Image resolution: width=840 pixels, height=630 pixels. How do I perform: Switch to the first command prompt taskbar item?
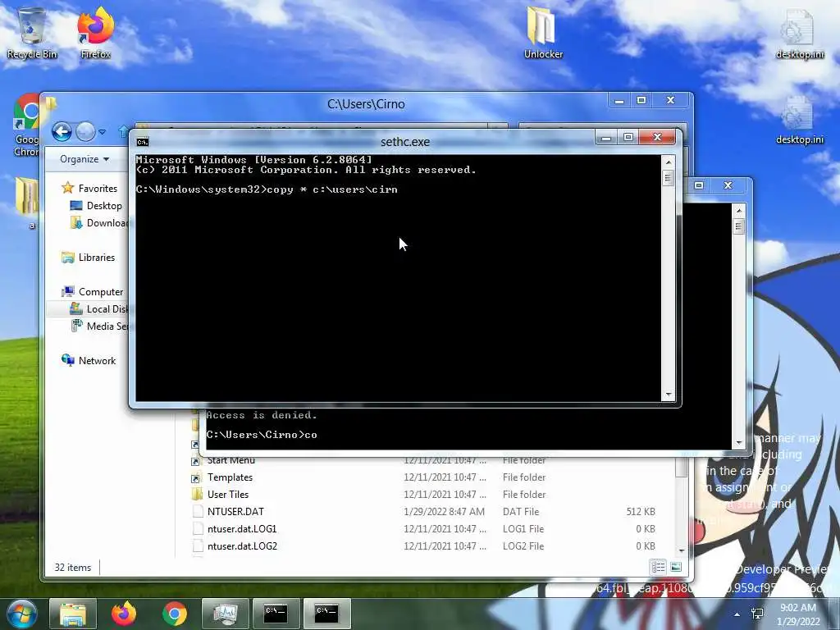pos(276,614)
